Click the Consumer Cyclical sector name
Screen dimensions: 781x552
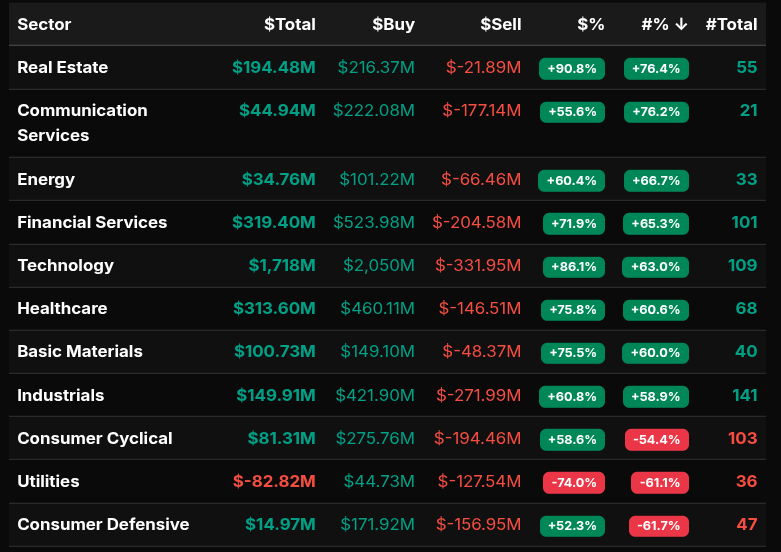click(x=95, y=439)
